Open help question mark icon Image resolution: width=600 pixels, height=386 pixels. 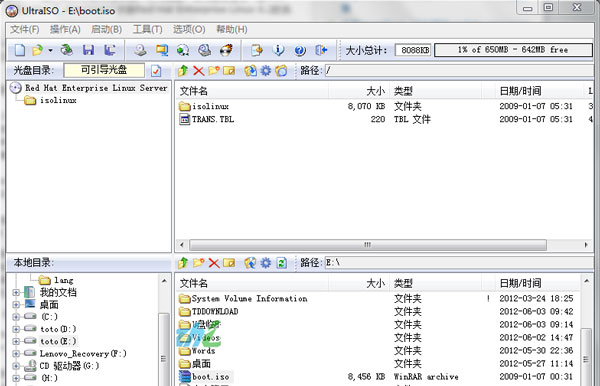click(x=300, y=50)
